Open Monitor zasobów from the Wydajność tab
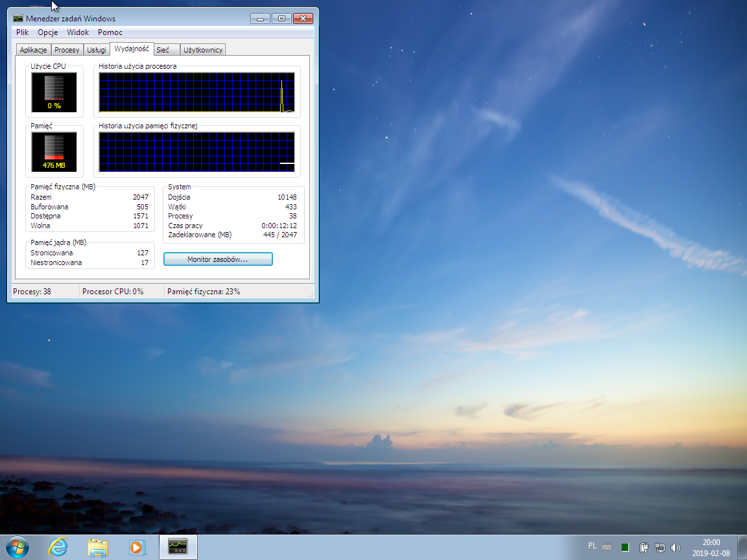 217,258
